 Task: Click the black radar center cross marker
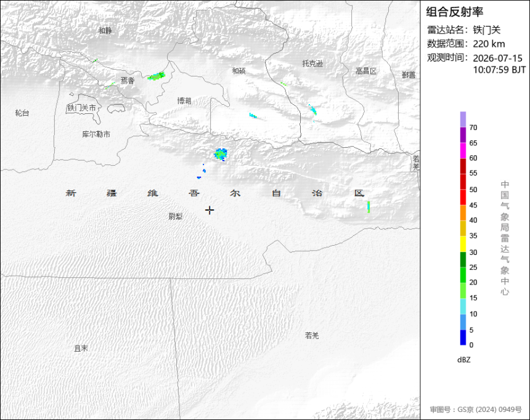[x=210, y=210]
